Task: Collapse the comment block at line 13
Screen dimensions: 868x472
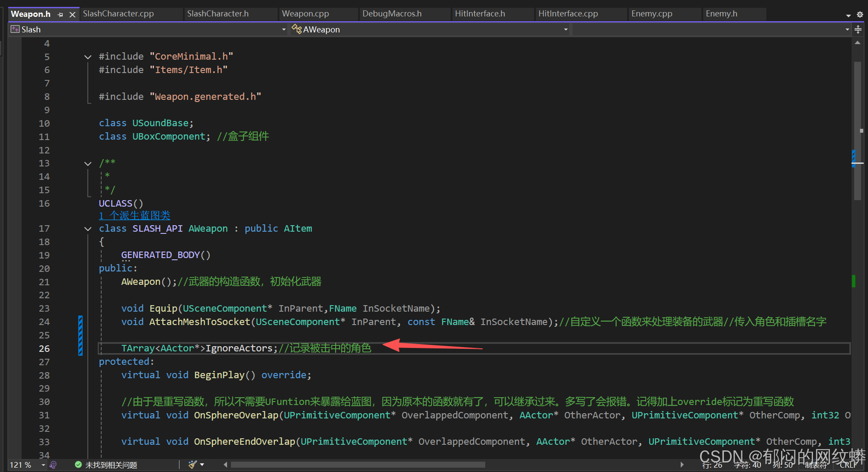Action: pyautogui.click(x=88, y=164)
